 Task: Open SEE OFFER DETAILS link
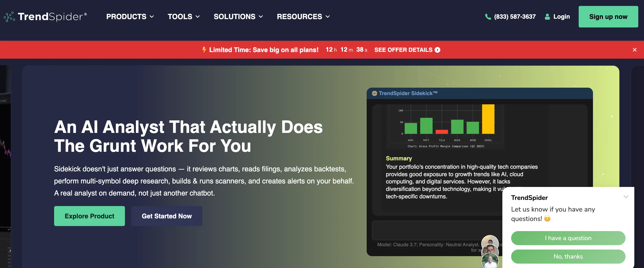pyautogui.click(x=407, y=50)
